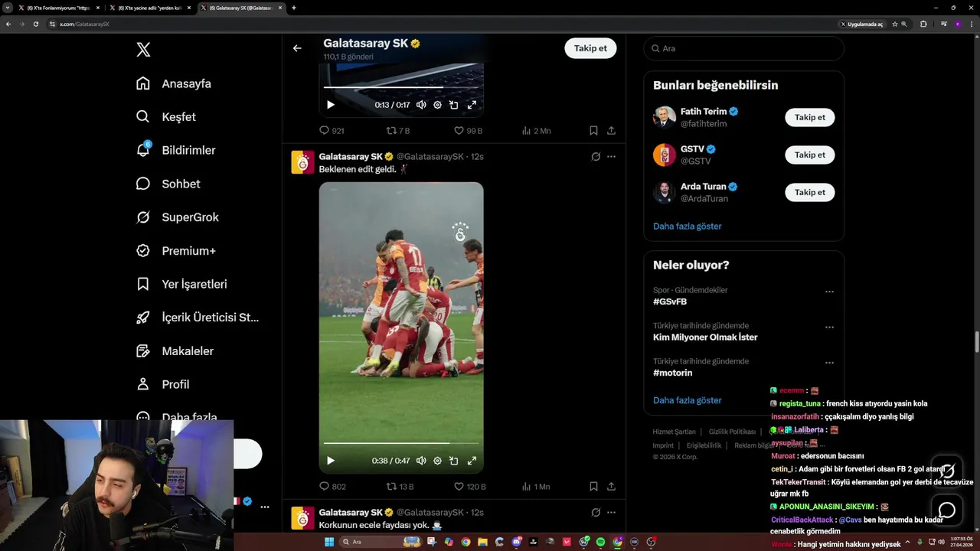Open settings gear on Beklenen edit video
This screenshot has height=551, width=980.
click(437, 461)
